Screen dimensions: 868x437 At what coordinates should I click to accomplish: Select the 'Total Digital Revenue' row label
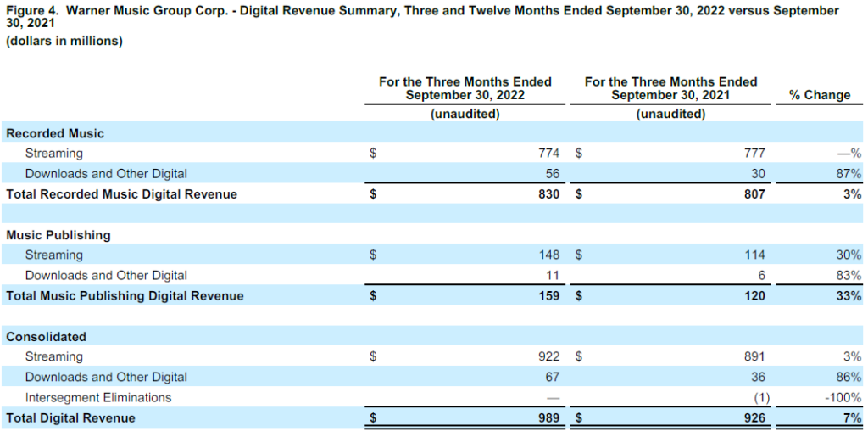click(70, 418)
